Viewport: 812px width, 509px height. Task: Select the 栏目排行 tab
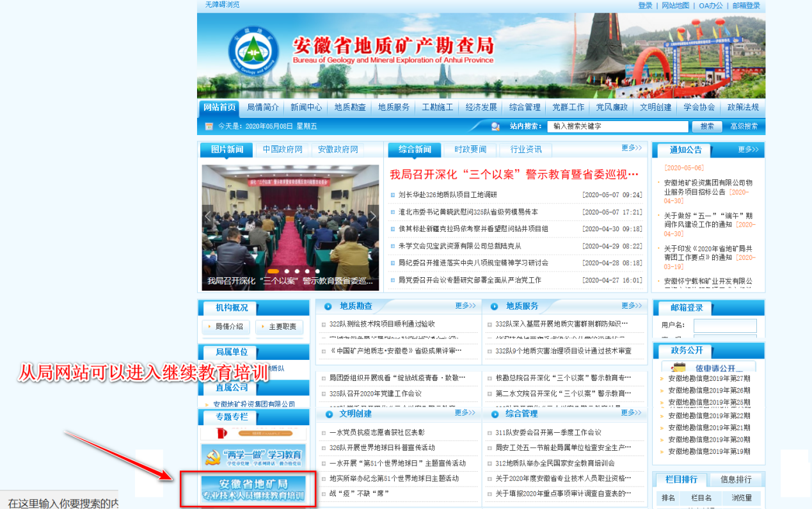click(681, 480)
